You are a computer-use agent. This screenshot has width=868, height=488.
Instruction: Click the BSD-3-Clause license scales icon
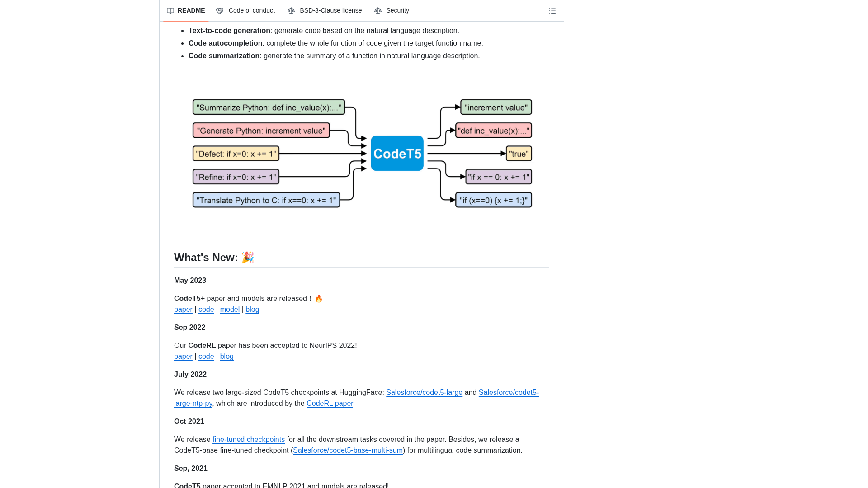pyautogui.click(x=291, y=10)
